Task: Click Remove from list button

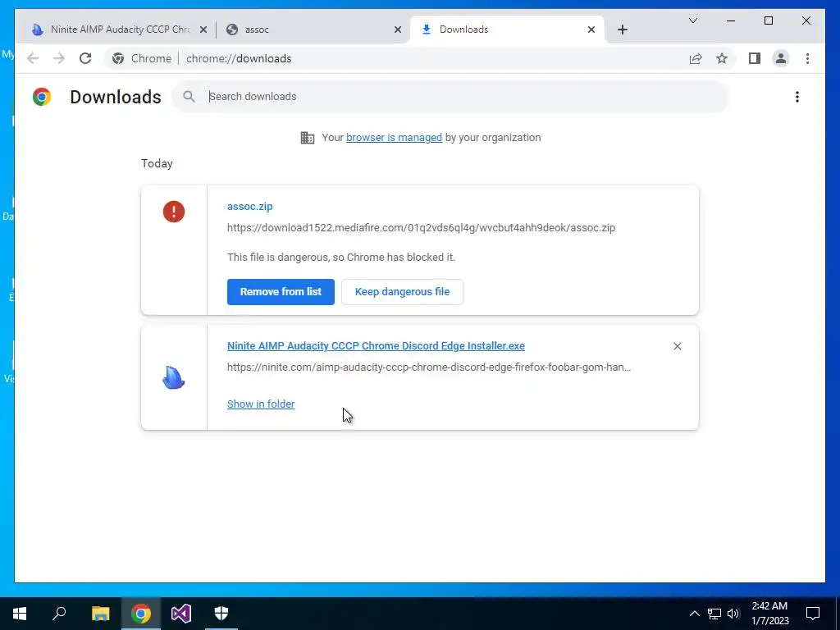Action: pos(281,292)
